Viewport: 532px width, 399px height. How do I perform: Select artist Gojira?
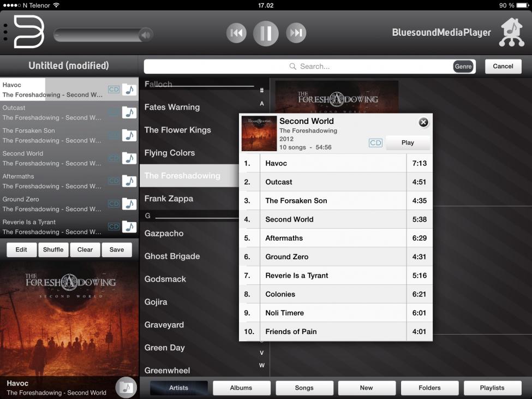click(156, 302)
